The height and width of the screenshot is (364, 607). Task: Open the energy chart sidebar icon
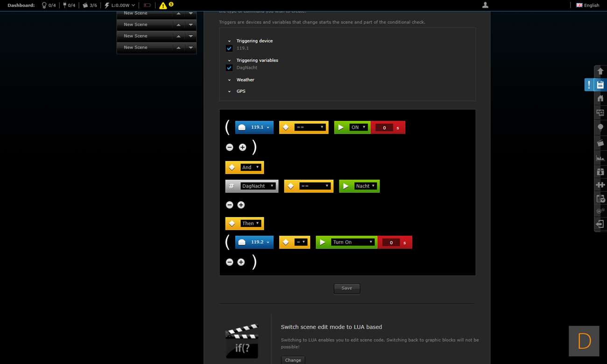click(600, 158)
